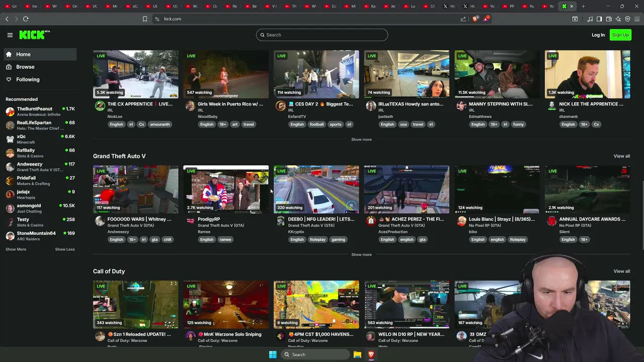Click the Home sidebar icon
Viewport: 644px width, 362px height.
9,54
